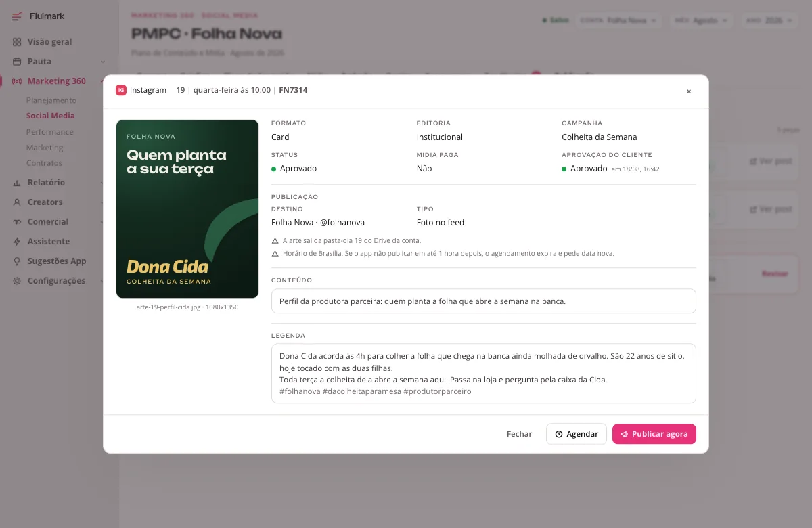This screenshot has height=528, width=812.
Task: Go to Planejamento in sidebar
Action: pos(51,100)
